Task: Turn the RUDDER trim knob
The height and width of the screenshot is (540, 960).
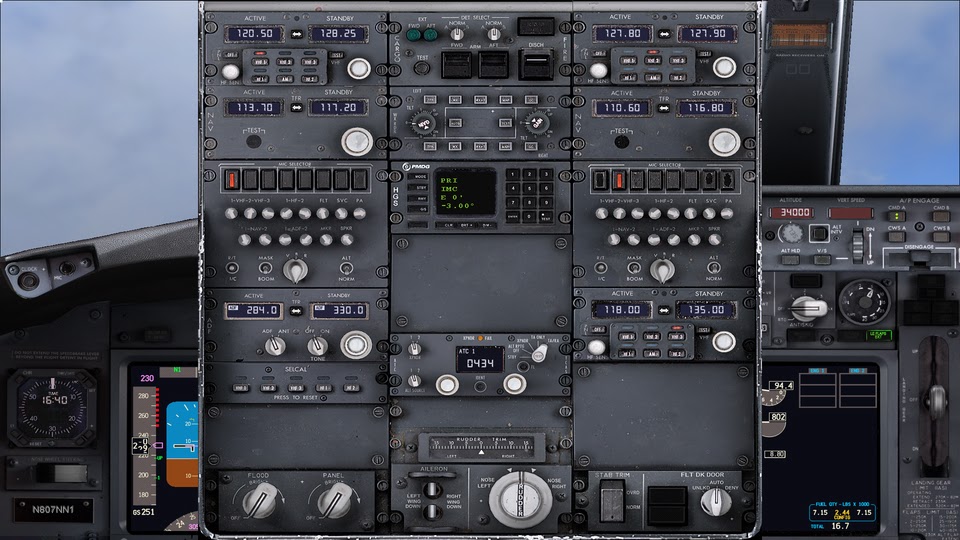Action: (x=520, y=498)
